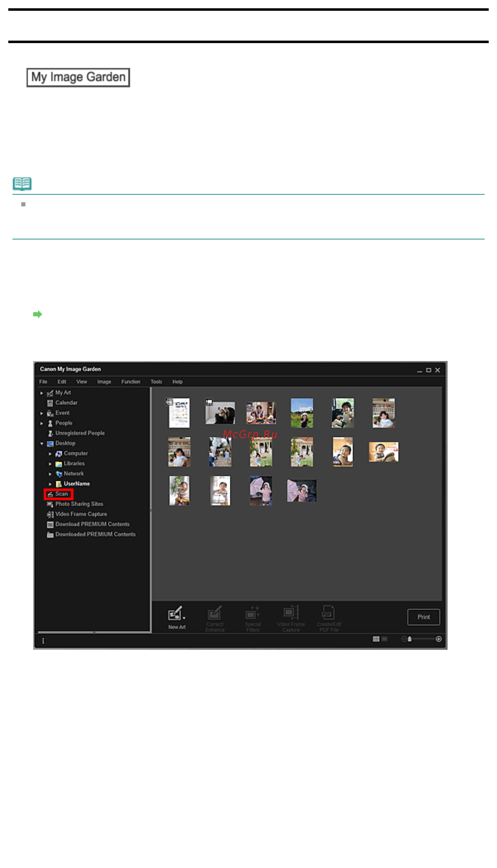Open the Function menu
Viewport: 497px width, 868px height.
click(x=131, y=382)
